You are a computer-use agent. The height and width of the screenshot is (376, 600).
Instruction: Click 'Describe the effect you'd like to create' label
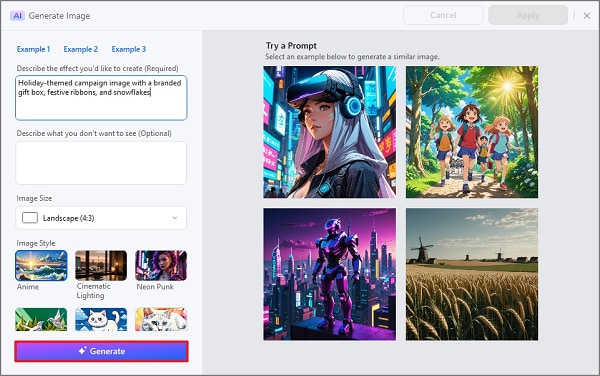click(98, 68)
